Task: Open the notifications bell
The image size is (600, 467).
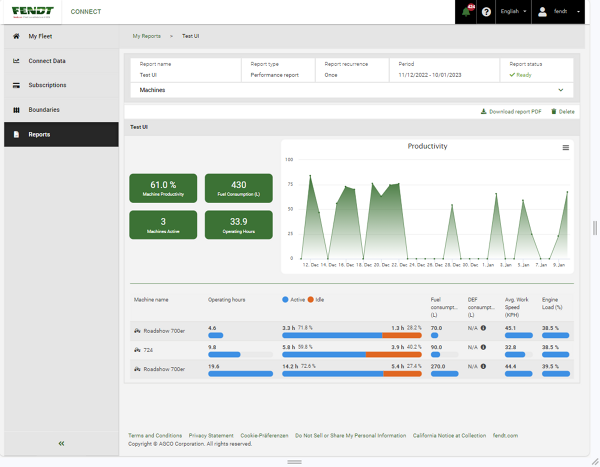Action: [x=467, y=12]
